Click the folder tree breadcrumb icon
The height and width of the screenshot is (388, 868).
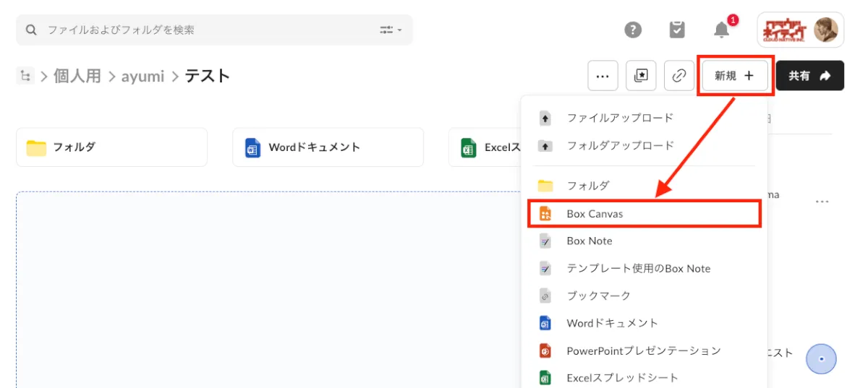(25, 76)
